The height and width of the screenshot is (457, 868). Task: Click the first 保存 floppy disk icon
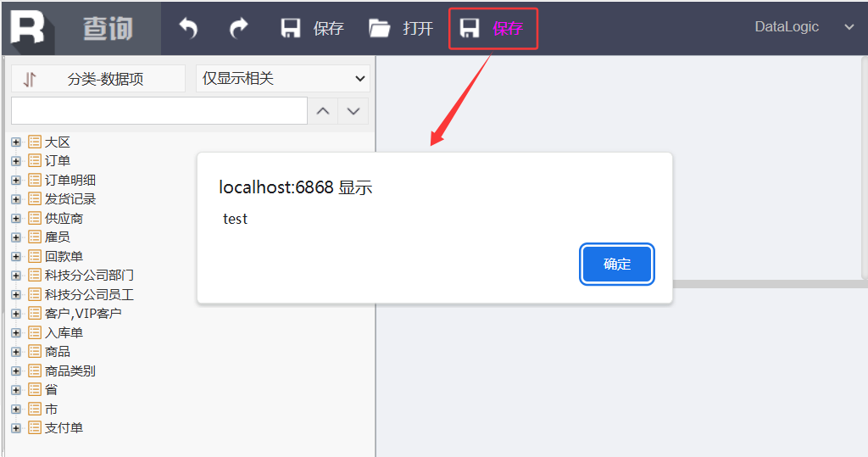click(290, 28)
